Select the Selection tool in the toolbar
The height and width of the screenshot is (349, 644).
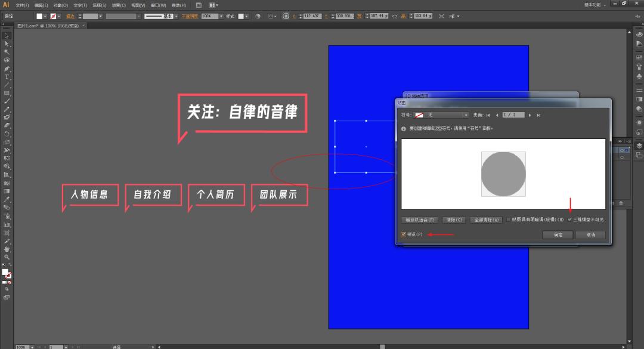(7, 36)
